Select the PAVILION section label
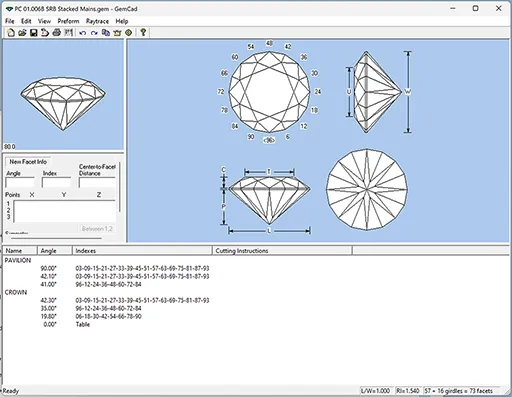The width and height of the screenshot is (512, 397). (x=18, y=260)
